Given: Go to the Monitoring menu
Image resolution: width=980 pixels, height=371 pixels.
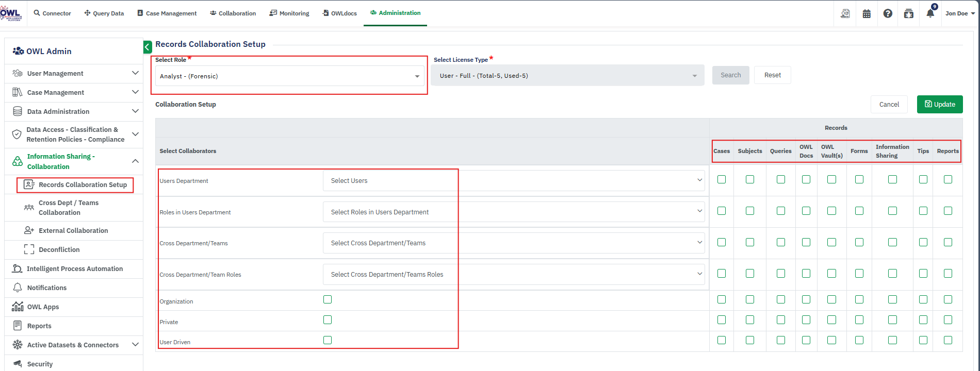Looking at the screenshot, I should click(289, 13).
